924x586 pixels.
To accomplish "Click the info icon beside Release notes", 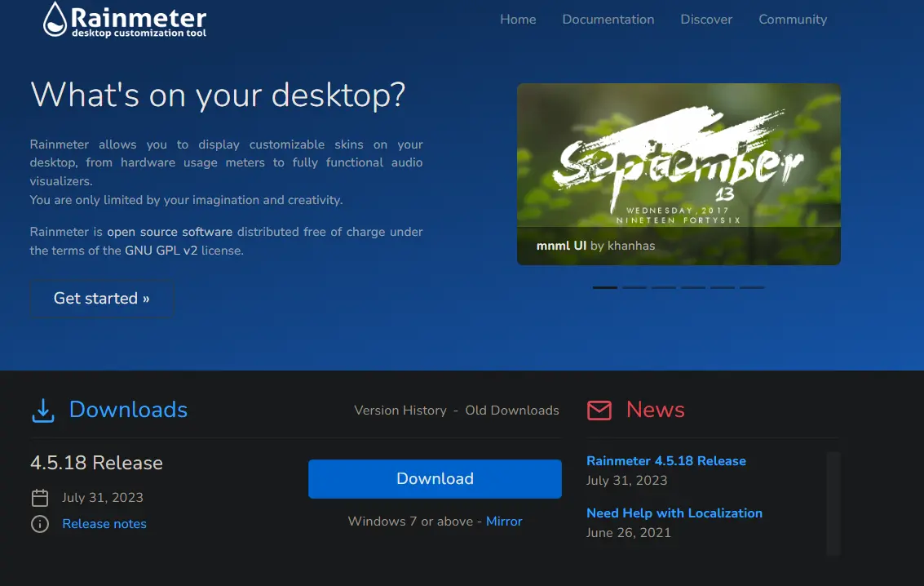I will (40, 523).
